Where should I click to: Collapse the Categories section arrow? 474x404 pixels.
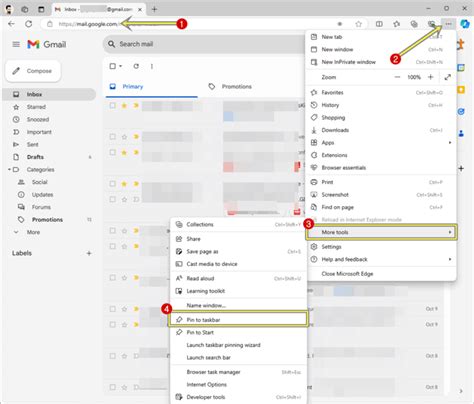[9, 169]
